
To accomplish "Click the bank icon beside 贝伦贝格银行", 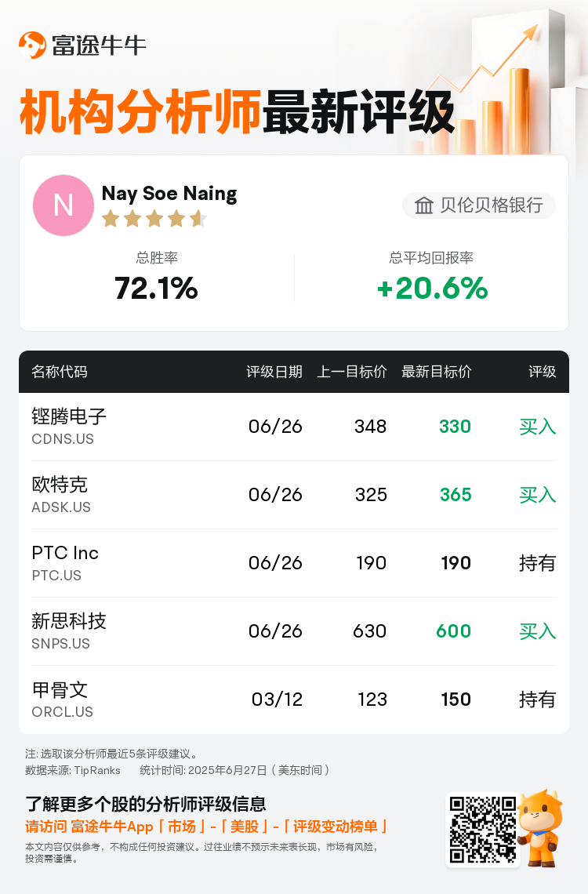I will click(x=423, y=205).
